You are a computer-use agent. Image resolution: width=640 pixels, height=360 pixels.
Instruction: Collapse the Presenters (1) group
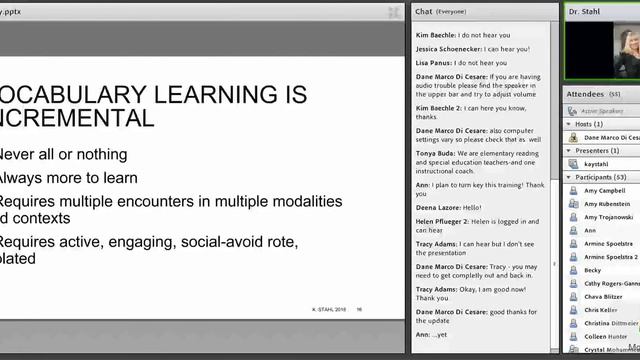(x=569, y=151)
